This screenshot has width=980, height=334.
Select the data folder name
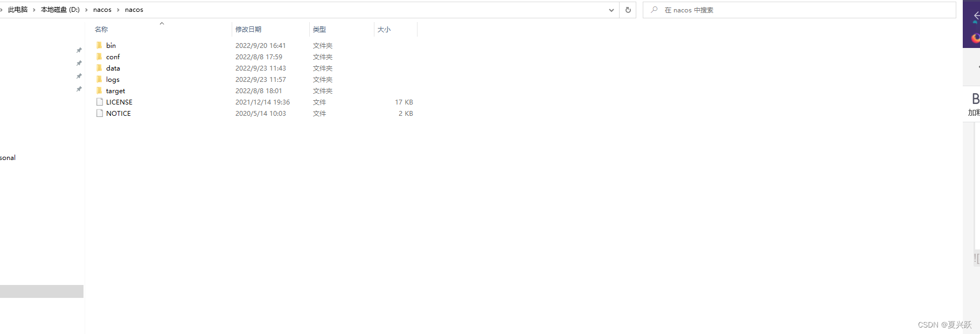point(113,68)
